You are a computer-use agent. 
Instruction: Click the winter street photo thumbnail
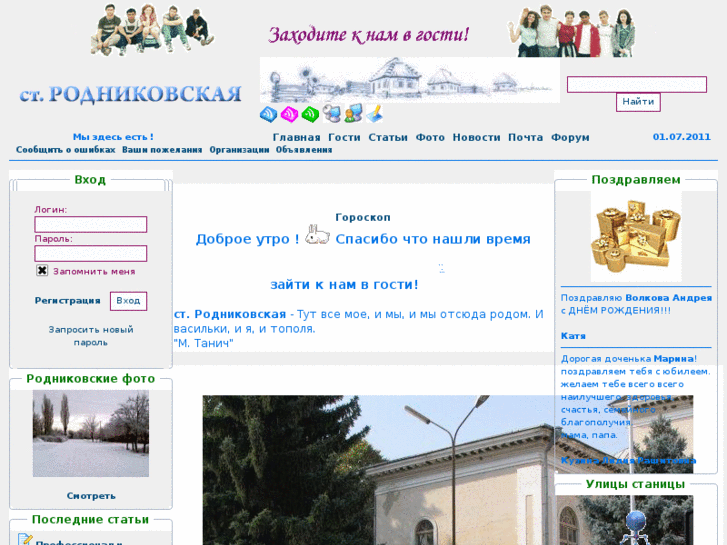click(x=91, y=433)
